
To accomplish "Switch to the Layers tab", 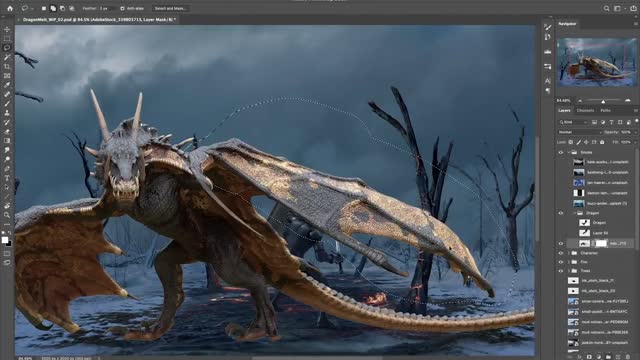I will pyautogui.click(x=564, y=111).
